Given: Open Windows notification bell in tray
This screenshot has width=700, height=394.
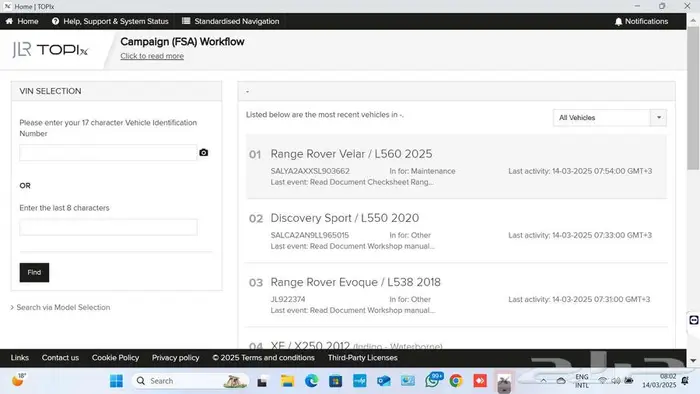Looking at the screenshot, I should coord(685,381).
